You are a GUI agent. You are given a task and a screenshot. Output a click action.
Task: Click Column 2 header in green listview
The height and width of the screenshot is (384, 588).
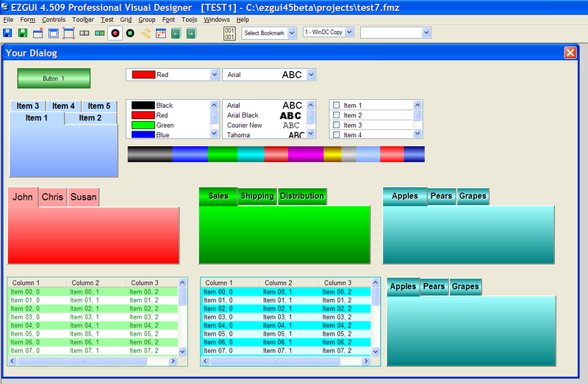96,283
